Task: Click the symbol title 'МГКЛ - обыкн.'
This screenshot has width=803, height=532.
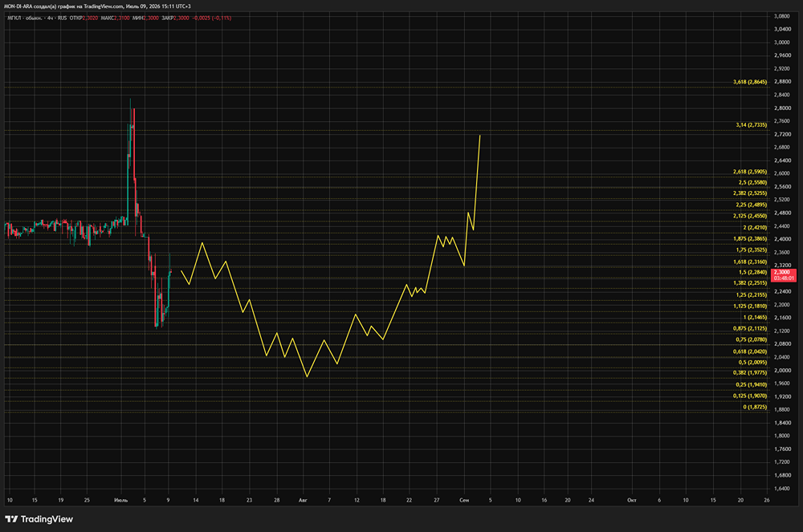Action: click(x=25, y=18)
